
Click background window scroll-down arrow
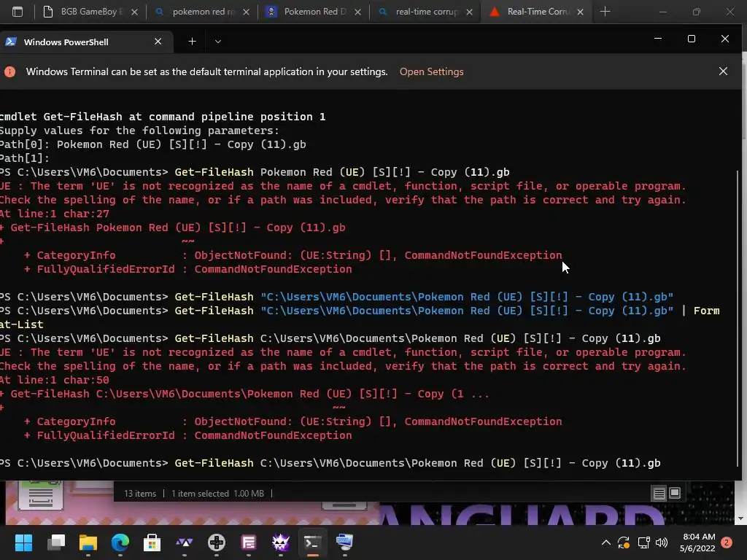[741, 518]
